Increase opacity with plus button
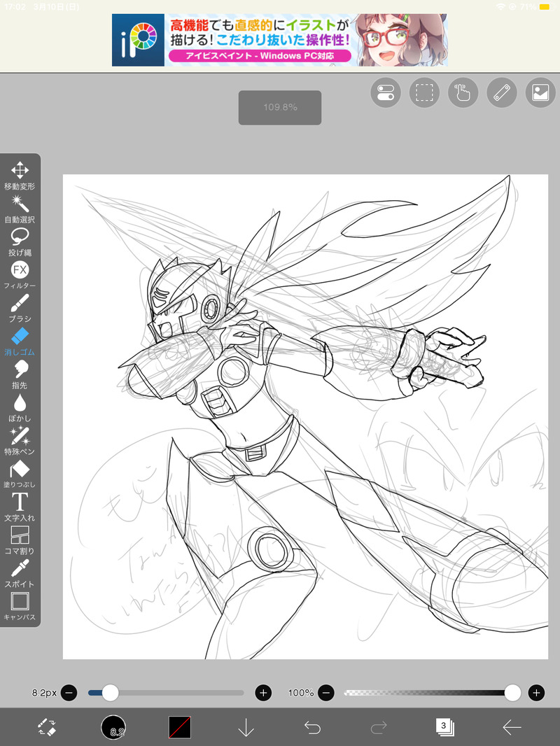This screenshot has height=746, width=560. (537, 693)
